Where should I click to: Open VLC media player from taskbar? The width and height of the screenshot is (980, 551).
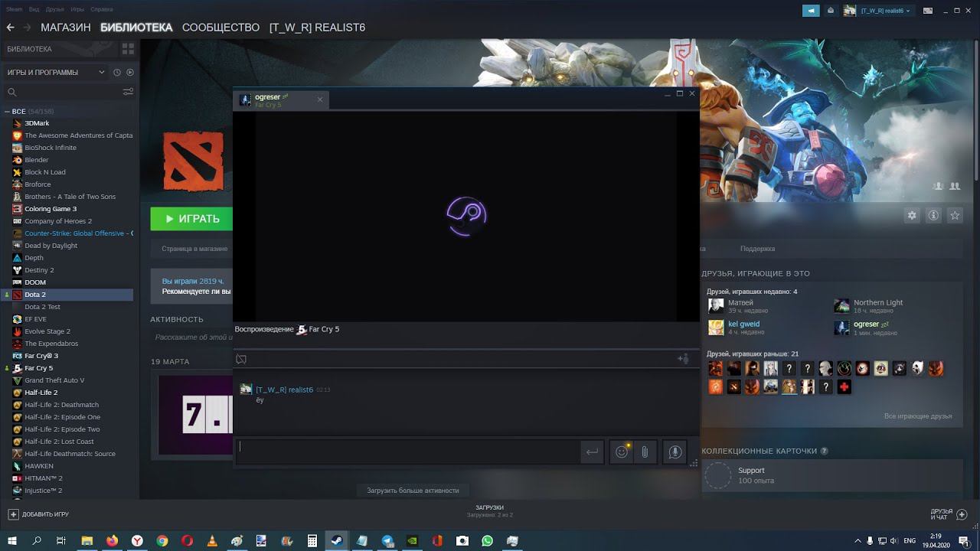click(212, 540)
